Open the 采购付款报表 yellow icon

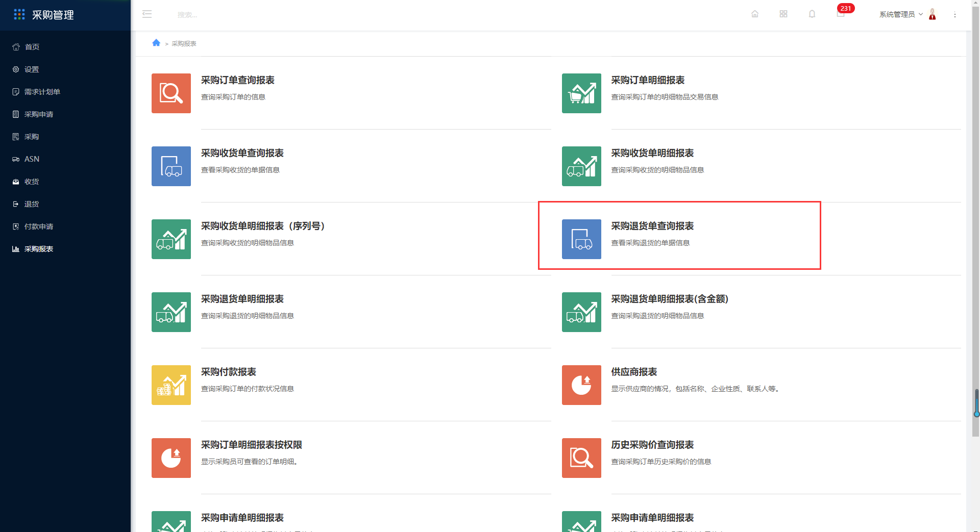pos(171,385)
